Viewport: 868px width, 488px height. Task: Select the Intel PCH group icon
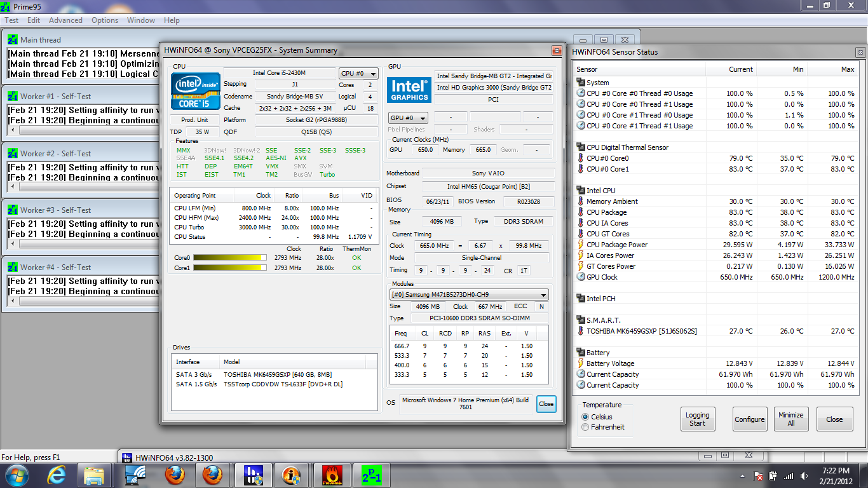[581, 299]
